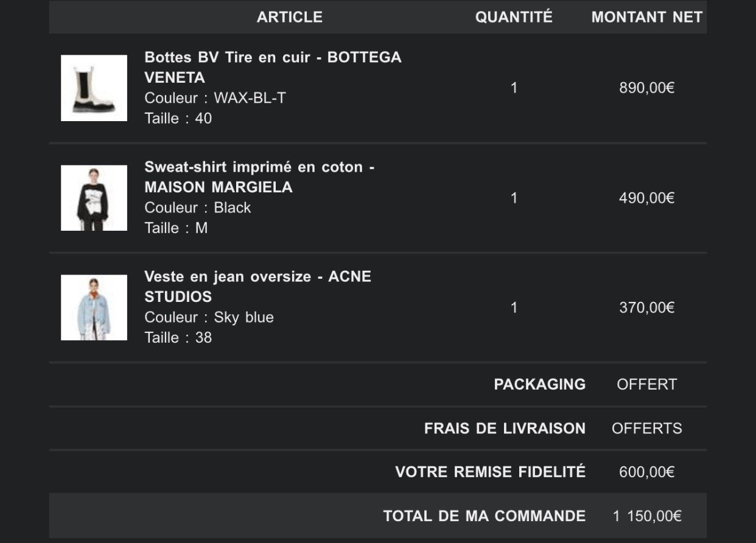Screen dimensions: 756x543
Task: Click the PACKAGING row label
Action: pyautogui.click(x=540, y=384)
